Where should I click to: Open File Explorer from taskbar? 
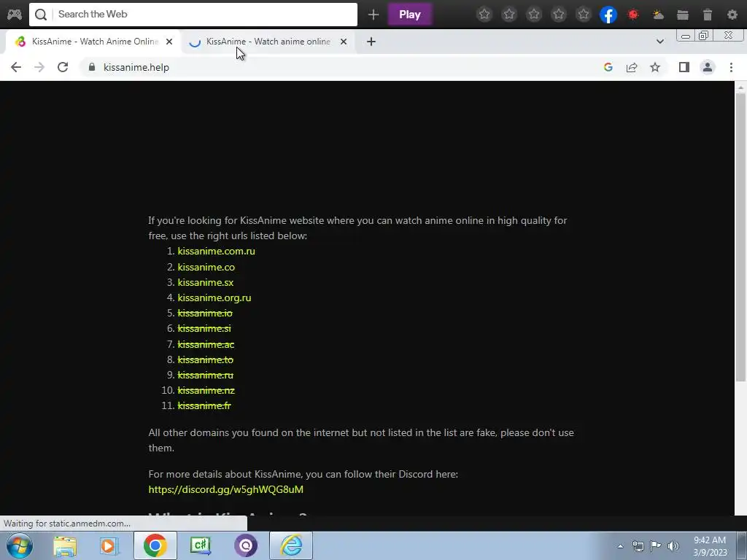pos(65,546)
